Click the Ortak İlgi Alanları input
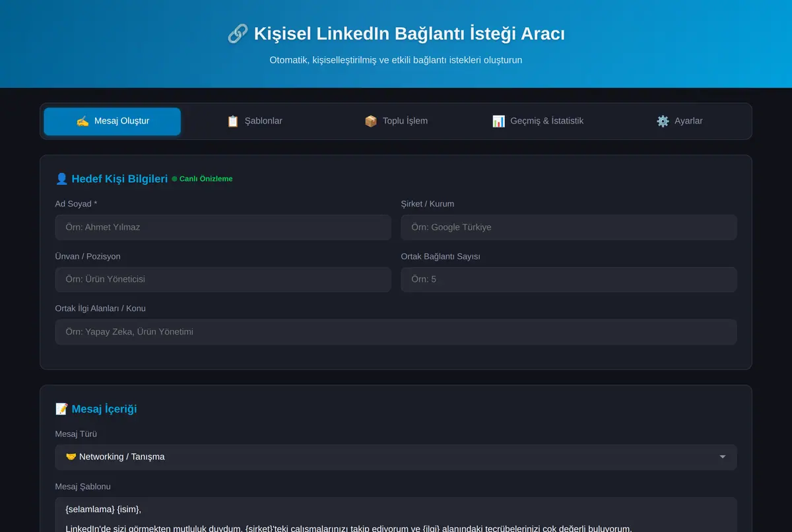 click(396, 332)
